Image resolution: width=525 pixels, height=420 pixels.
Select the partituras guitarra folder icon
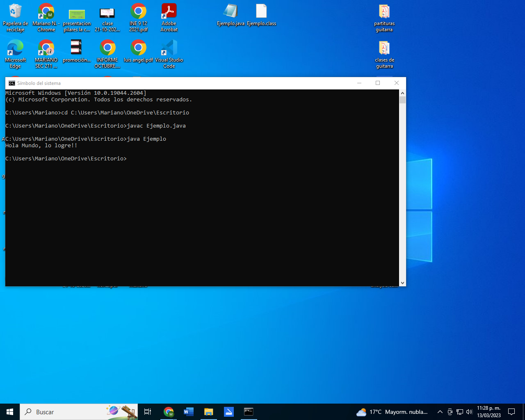[x=384, y=18]
